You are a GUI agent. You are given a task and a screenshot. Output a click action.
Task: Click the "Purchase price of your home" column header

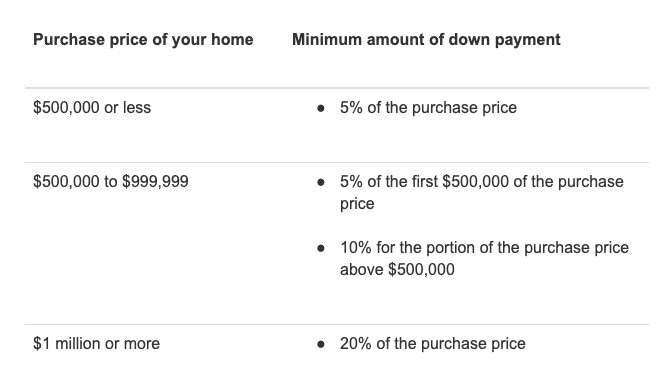click(x=143, y=40)
